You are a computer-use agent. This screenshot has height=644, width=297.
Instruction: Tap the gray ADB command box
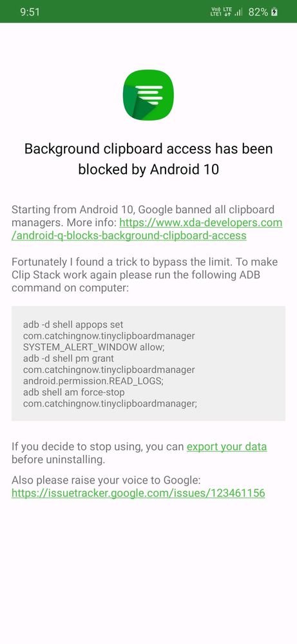[x=148, y=364]
